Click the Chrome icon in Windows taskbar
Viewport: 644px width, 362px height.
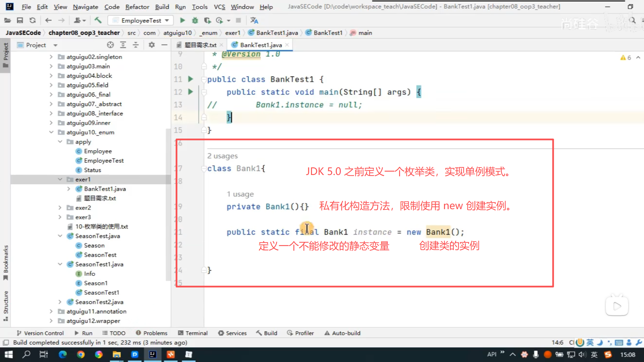[x=80, y=355]
